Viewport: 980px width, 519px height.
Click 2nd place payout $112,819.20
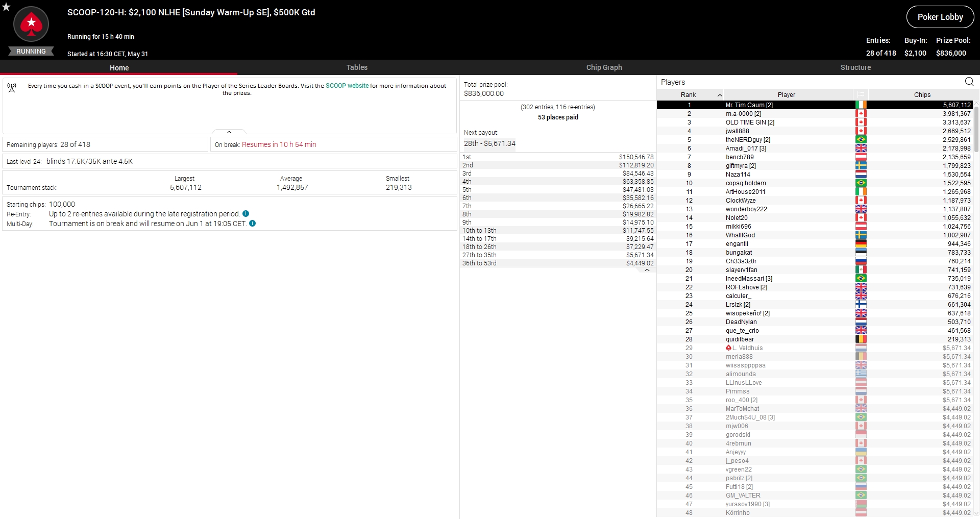tap(636, 165)
